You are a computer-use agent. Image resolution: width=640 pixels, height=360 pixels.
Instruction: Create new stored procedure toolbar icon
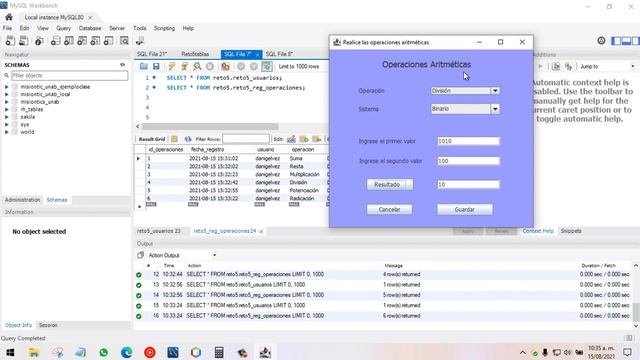point(95,41)
